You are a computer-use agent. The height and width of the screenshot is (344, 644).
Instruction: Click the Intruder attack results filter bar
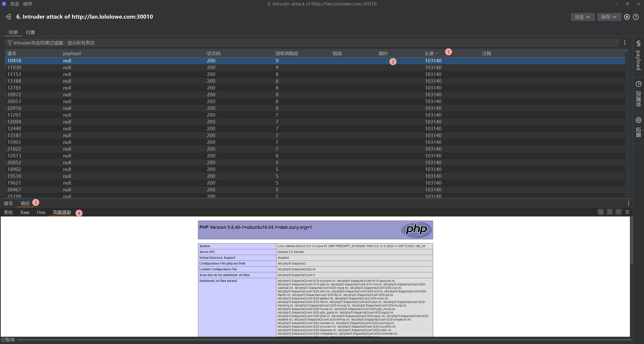[x=312, y=43]
